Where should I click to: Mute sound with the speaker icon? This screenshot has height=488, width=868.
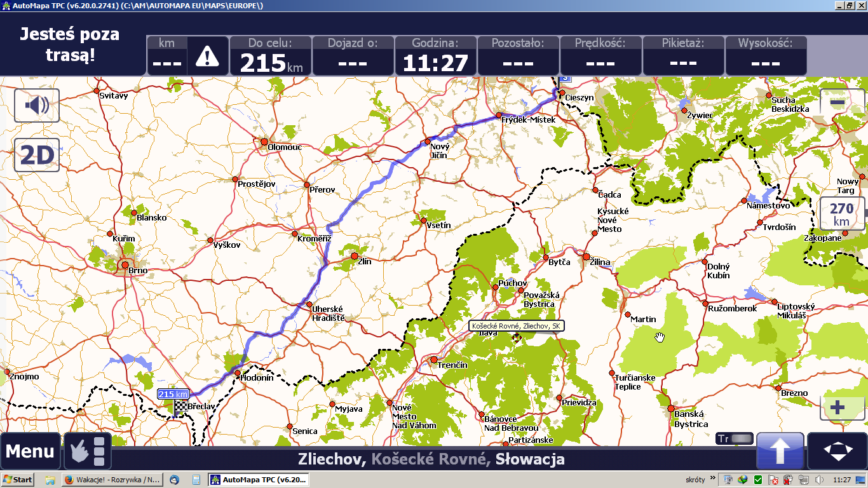click(37, 105)
